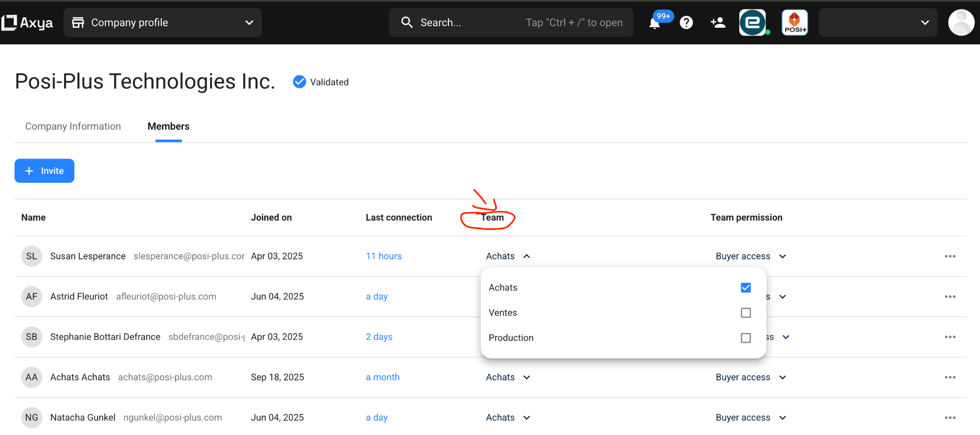This screenshot has height=435, width=980.
Task: Open the user profile avatar
Action: click(x=961, y=22)
